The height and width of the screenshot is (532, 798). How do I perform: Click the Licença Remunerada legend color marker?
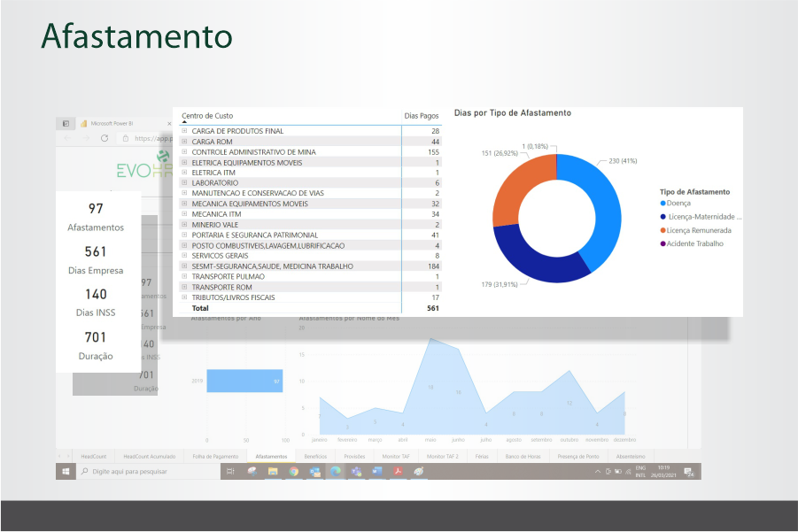click(662, 230)
